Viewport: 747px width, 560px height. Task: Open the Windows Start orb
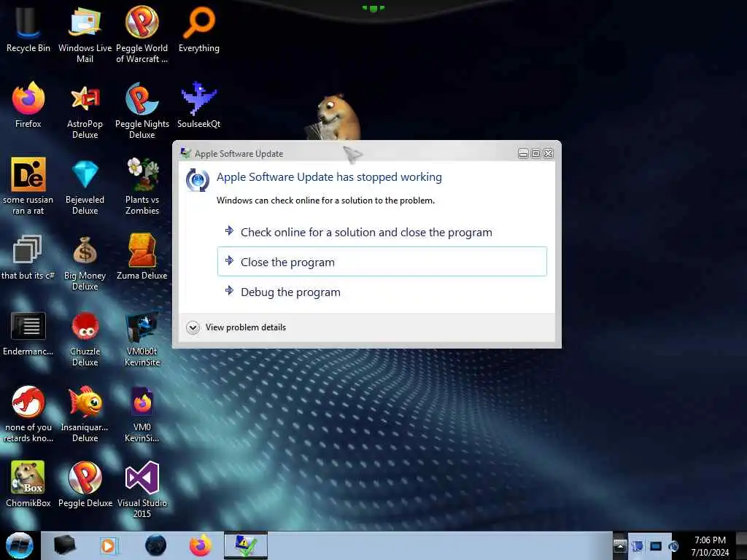click(20, 545)
